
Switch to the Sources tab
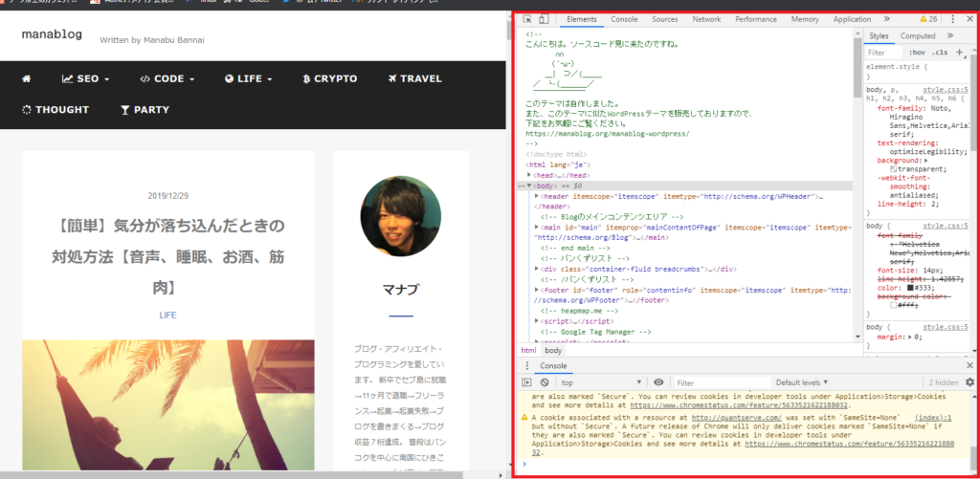[x=665, y=19]
